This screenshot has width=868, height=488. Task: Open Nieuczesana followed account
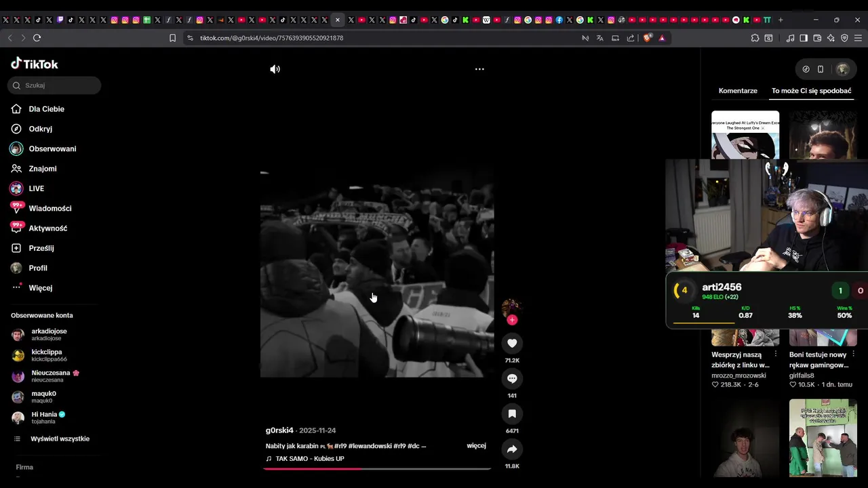[x=56, y=376]
